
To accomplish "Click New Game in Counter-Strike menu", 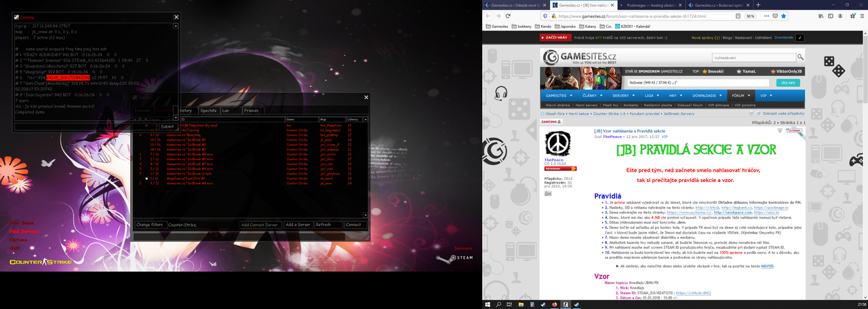I will pyautogui.click(x=22, y=223).
